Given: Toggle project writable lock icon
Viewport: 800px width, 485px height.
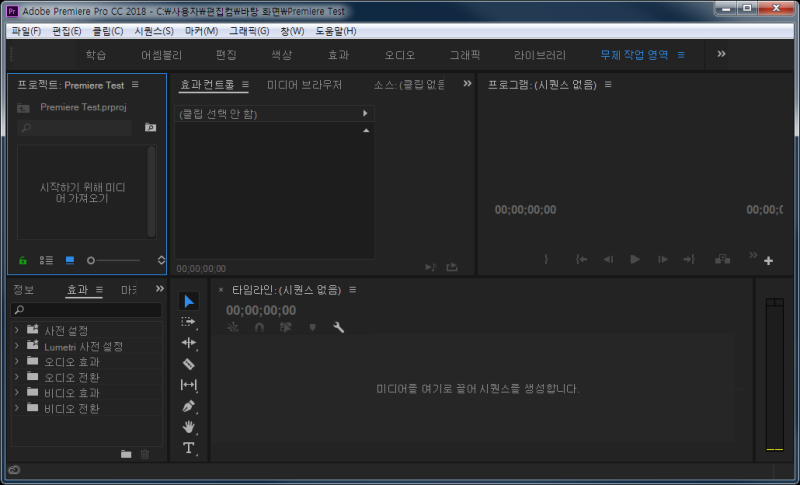Looking at the screenshot, I should pyautogui.click(x=22, y=261).
